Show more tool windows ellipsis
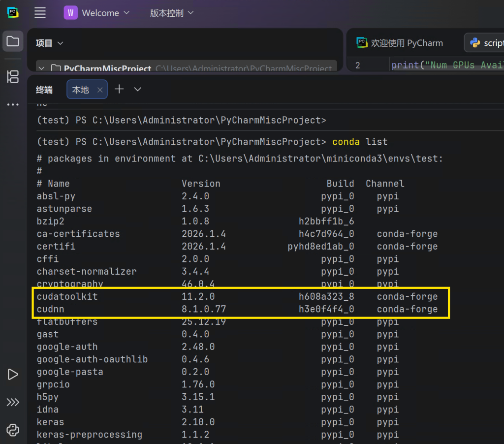This screenshot has width=504, height=444. [13, 104]
